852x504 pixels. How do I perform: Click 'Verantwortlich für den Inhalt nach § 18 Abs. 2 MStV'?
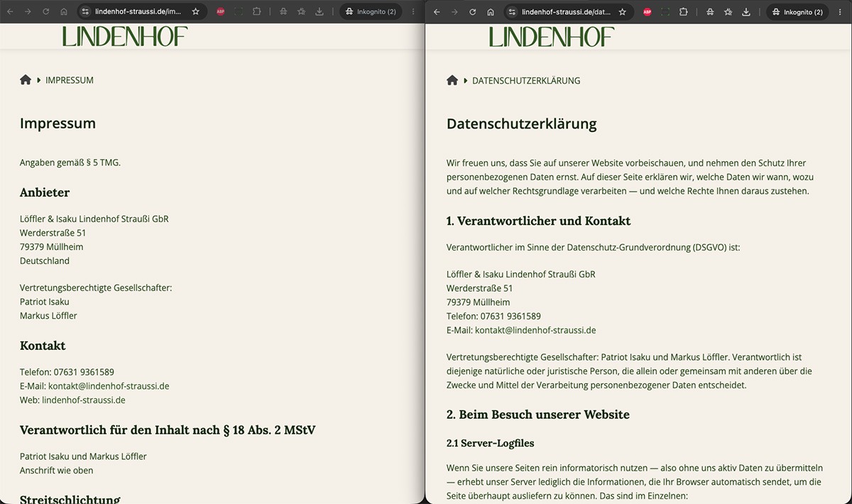(x=168, y=430)
